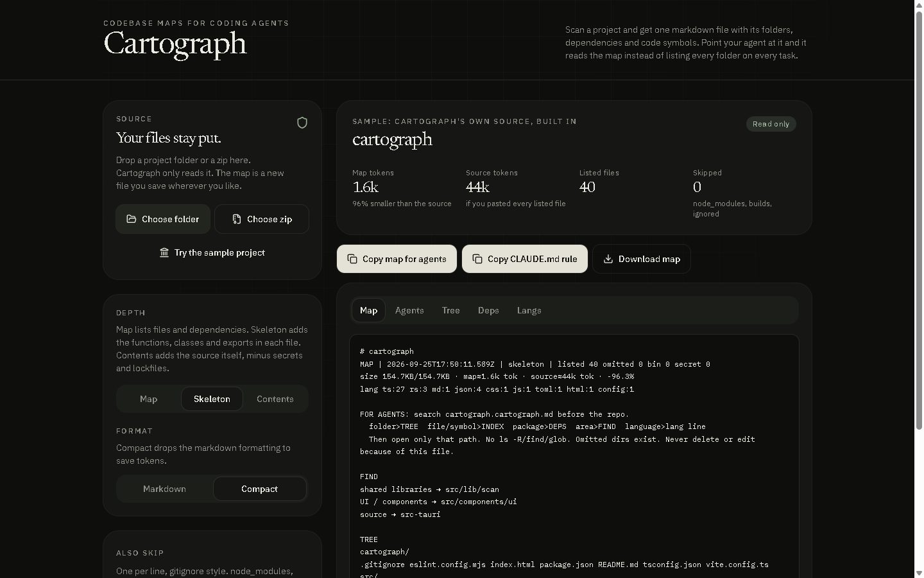This screenshot has height=578, width=924.
Task: Click the 'Your files stay put.' heading
Action: (169, 138)
